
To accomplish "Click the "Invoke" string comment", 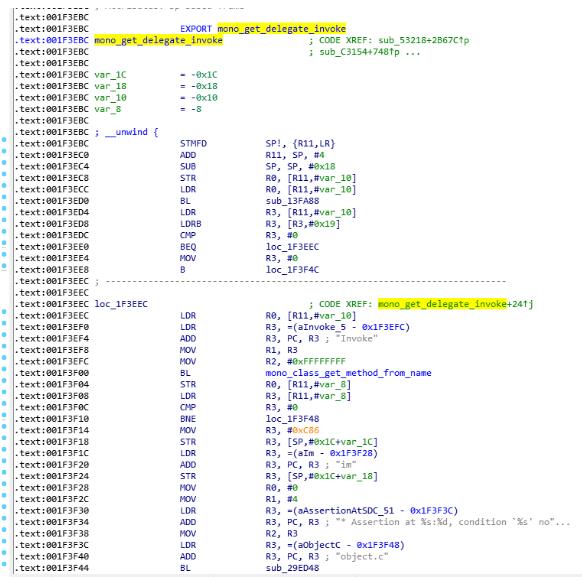I will pos(357,339).
